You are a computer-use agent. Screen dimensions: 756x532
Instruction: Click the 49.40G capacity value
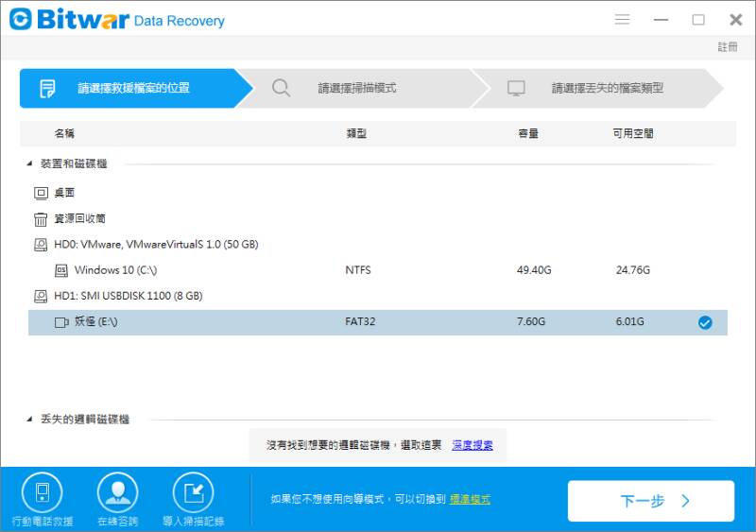click(x=534, y=270)
